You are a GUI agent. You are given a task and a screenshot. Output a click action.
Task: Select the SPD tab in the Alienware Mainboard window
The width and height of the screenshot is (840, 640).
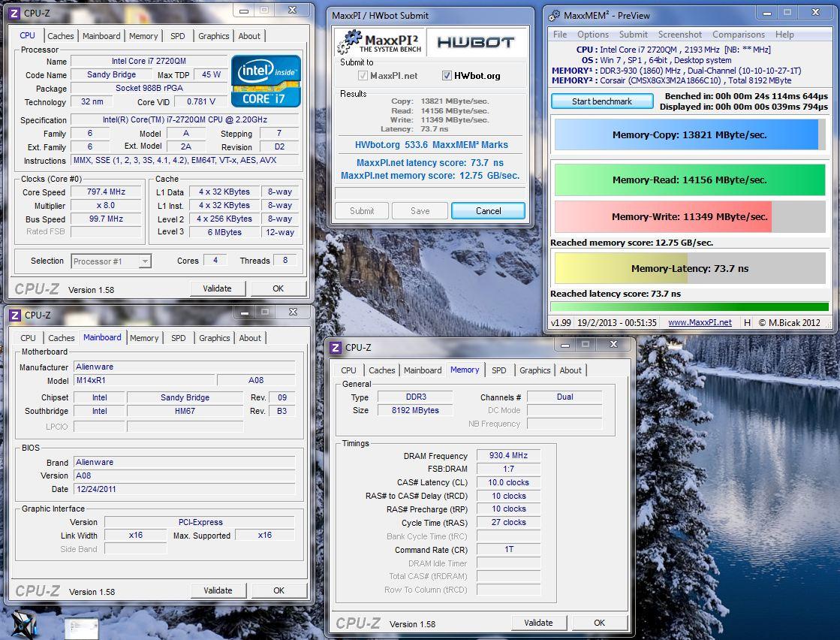pos(179,338)
